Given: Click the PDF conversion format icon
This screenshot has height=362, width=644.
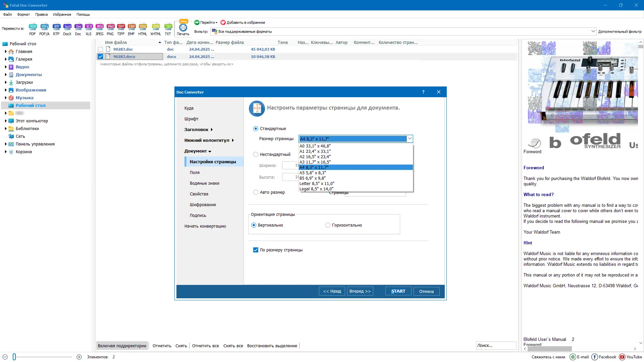Looking at the screenshot, I should (x=33, y=27).
